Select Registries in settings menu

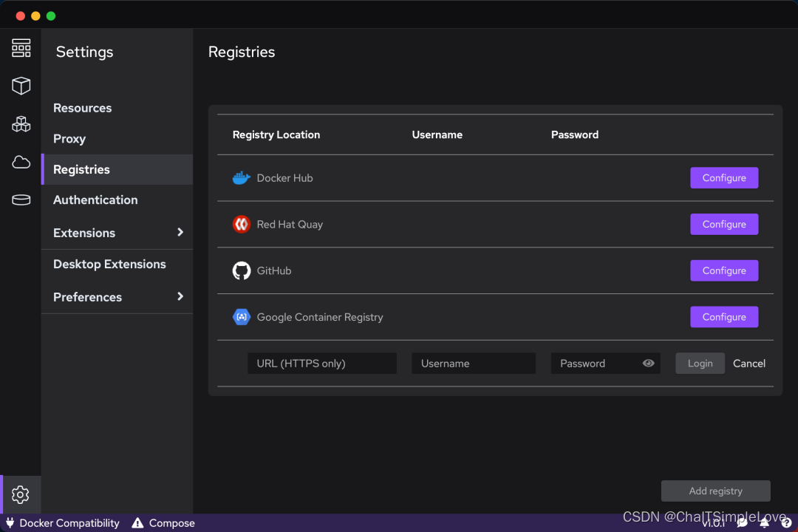117,169
